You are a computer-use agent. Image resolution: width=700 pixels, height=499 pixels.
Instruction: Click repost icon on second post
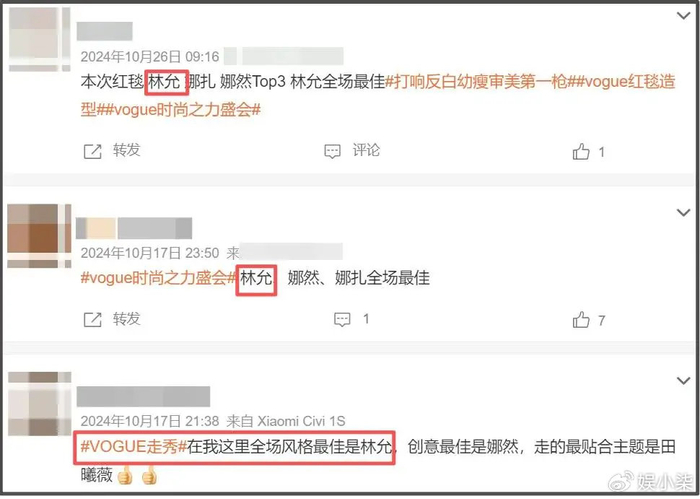click(x=92, y=320)
